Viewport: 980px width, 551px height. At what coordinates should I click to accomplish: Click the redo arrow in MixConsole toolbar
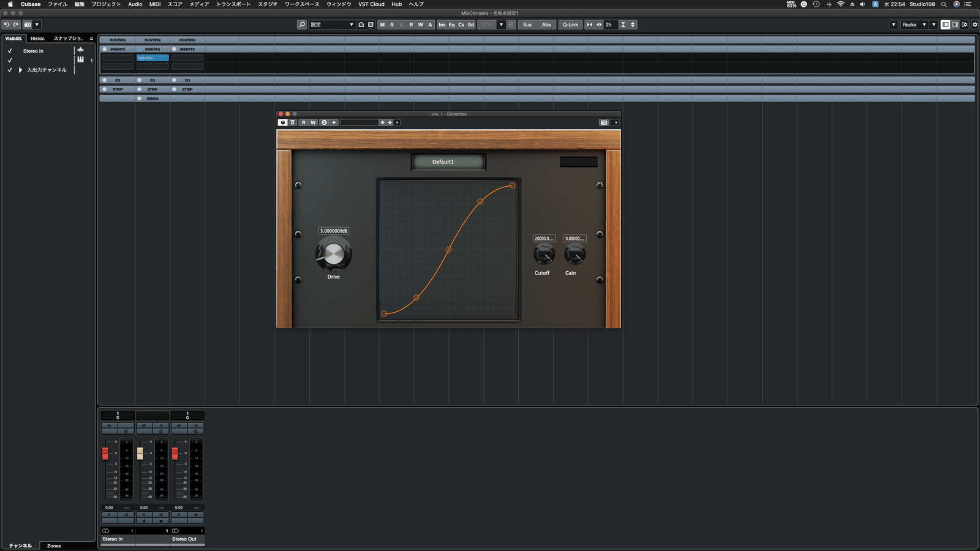[16, 24]
